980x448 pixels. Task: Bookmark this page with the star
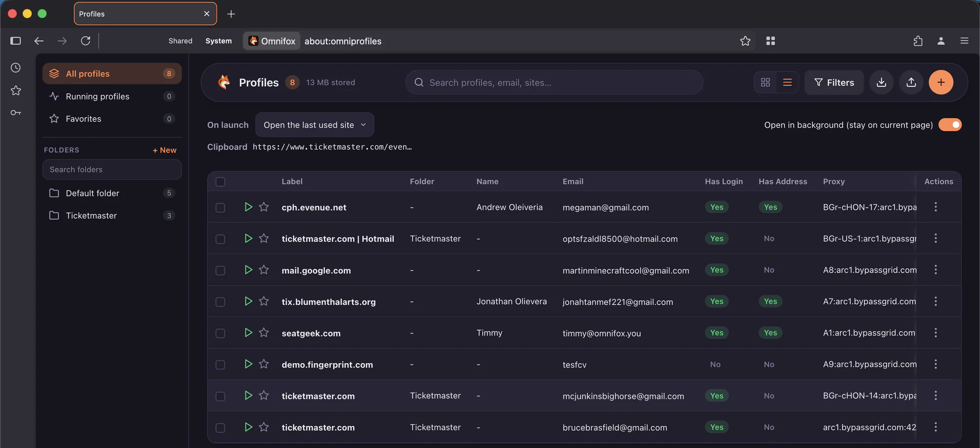745,41
